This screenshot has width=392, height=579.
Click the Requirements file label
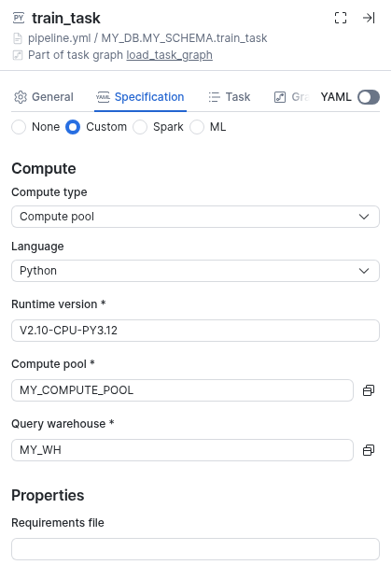(x=58, y=523)
